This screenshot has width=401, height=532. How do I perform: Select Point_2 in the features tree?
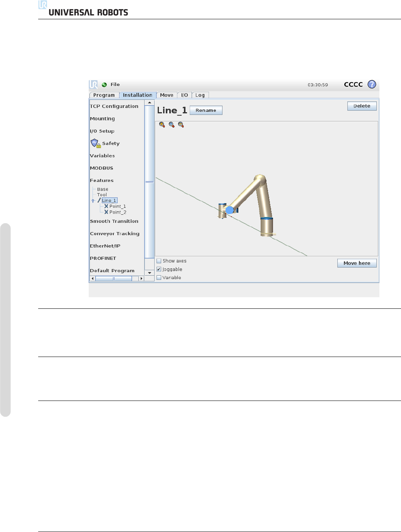[x=118, y=212]
